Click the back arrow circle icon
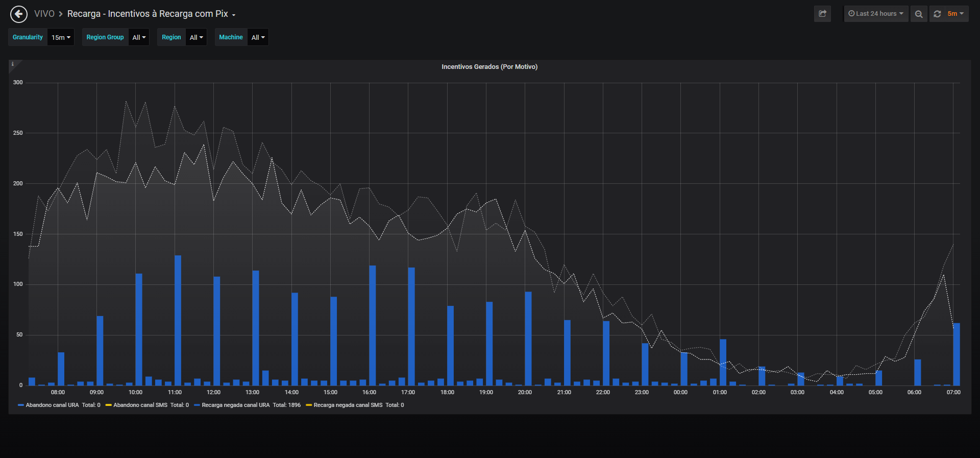Image resolution: width=980 pixels, height=458 pixels. 19,14
